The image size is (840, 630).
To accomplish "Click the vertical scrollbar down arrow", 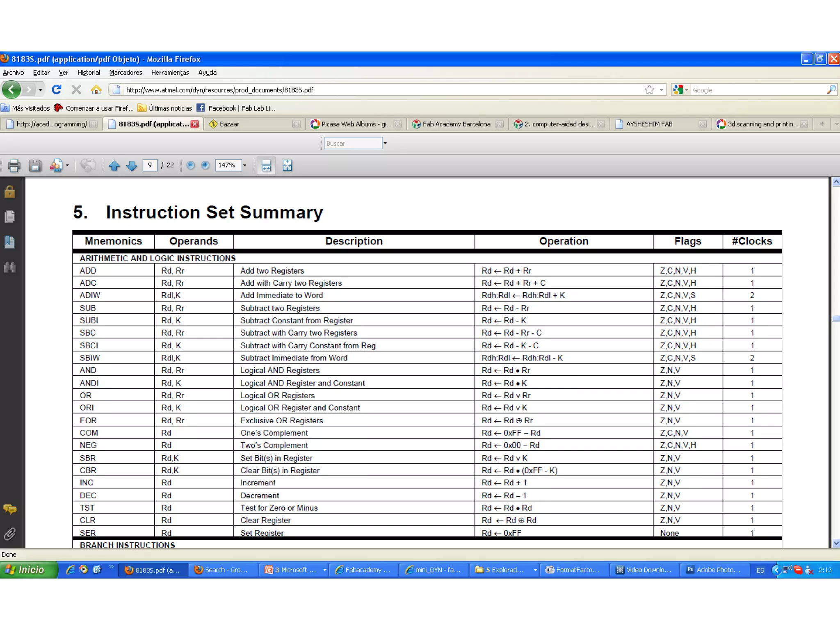I will click(836, 543).
